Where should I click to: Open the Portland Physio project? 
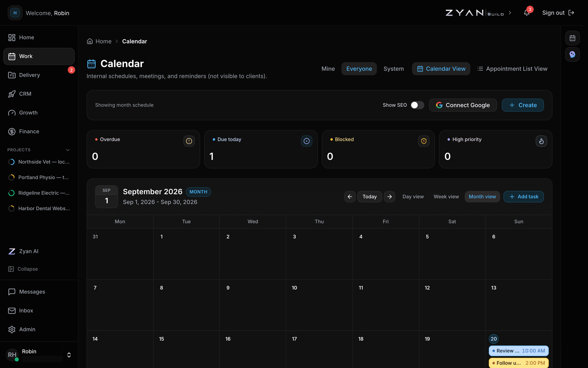pyautogui.click(x=39, y=177)
